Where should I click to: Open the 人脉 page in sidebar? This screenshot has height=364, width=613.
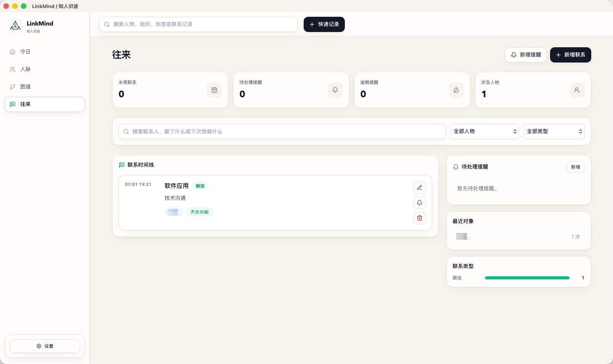click(45, 69)
